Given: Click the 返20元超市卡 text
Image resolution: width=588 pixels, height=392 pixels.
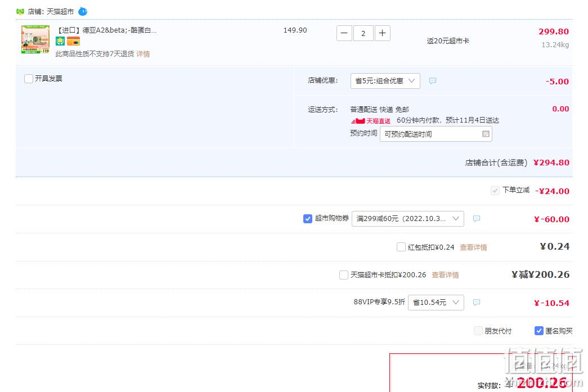Looking at the screenshot, I should pos(448,41).
